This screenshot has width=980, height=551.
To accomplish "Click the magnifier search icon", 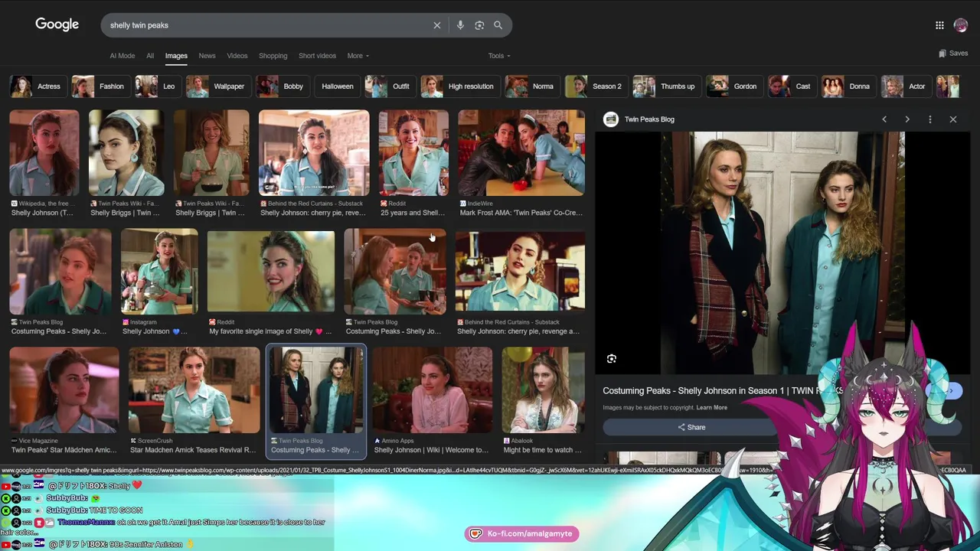I will 498,25.
